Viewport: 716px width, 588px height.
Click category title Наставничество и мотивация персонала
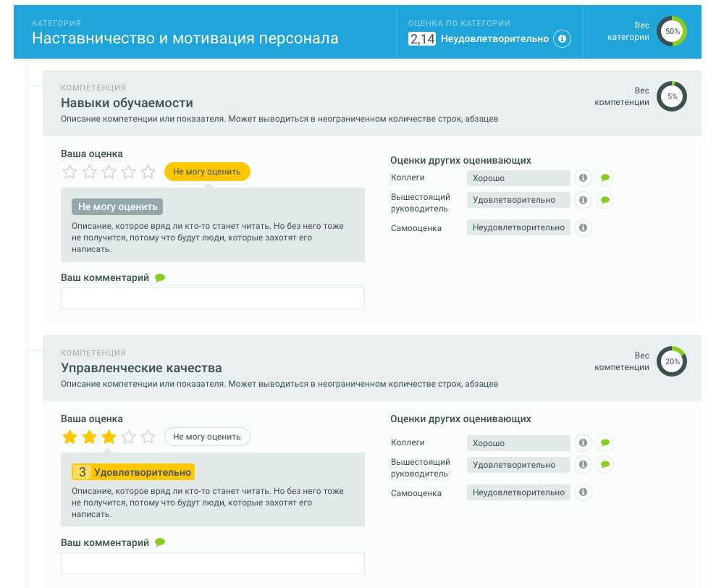pos(185,38)
